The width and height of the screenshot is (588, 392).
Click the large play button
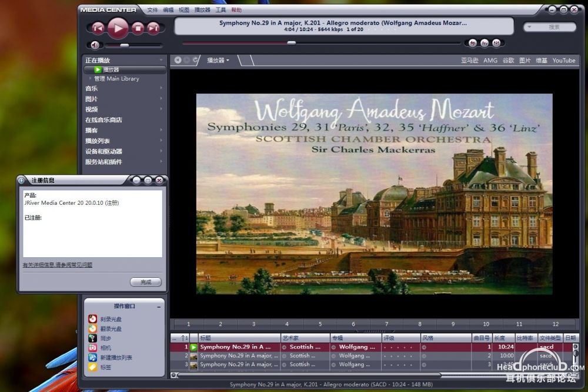click(x=118, y=28)
